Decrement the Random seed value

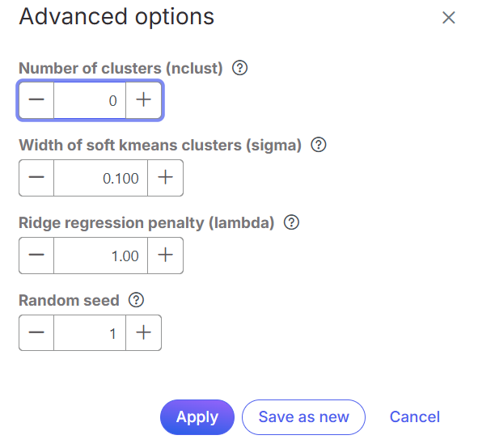pos(36,333)
